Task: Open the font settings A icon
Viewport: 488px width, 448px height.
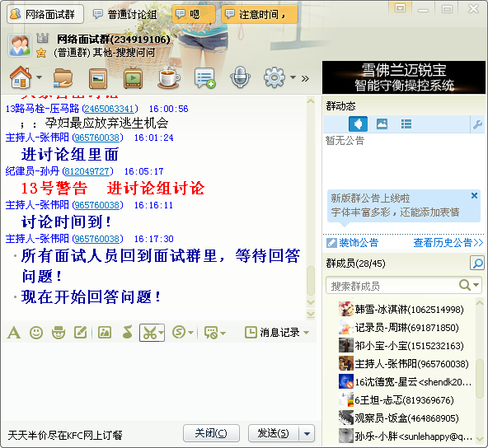Action: pos(14,333)
